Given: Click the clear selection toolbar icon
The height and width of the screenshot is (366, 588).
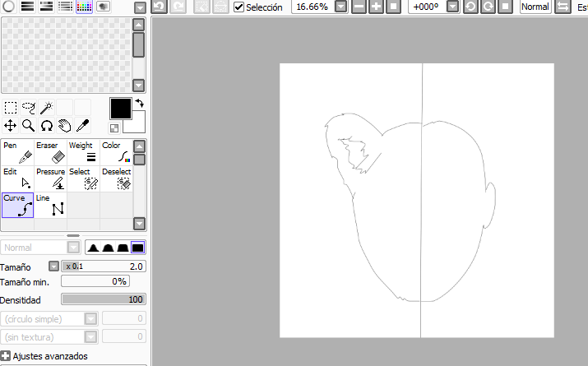Looking at the screenshot, I should (x=201, y=7).
